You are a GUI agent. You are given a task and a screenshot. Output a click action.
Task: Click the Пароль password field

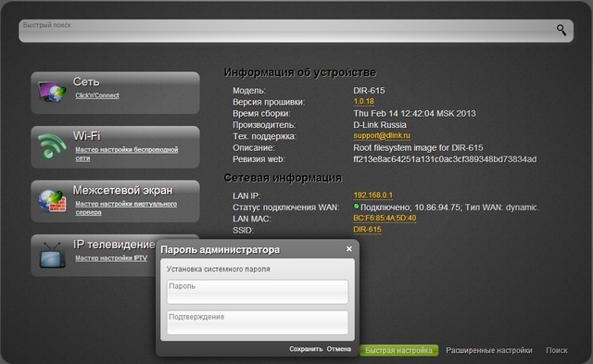258,292
